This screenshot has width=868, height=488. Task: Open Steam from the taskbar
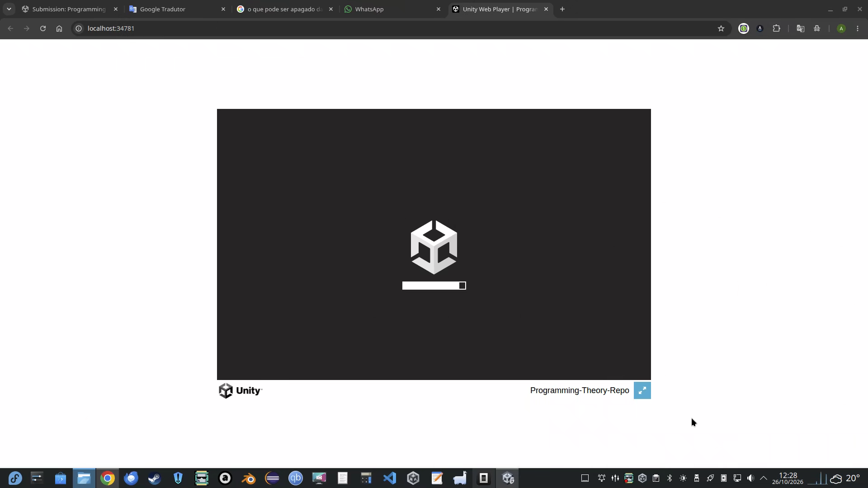tap(155, 478)
